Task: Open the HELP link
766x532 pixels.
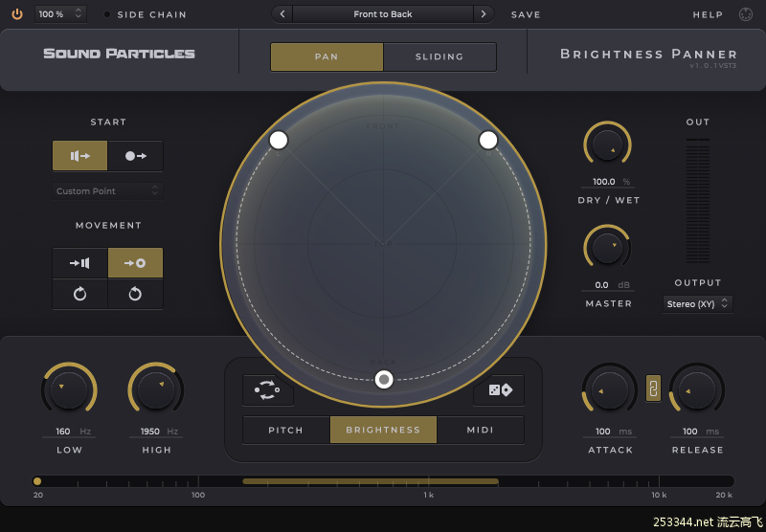Action: (x=708, y=14)
